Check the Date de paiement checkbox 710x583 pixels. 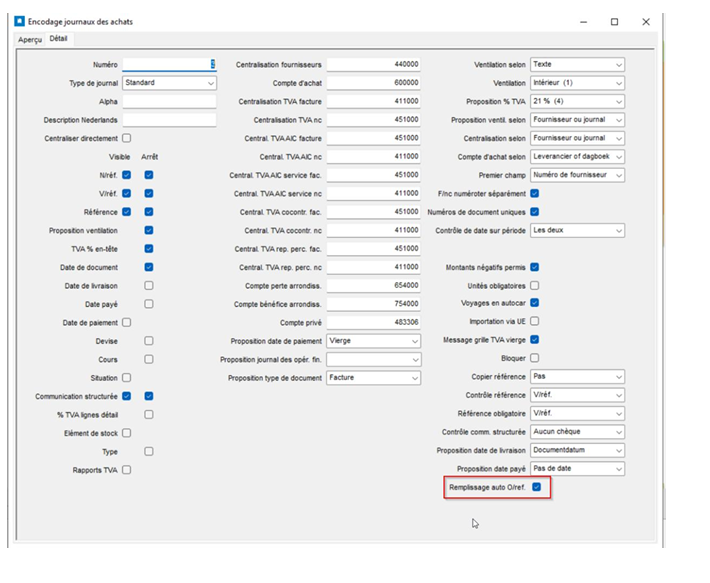(127, 322)
